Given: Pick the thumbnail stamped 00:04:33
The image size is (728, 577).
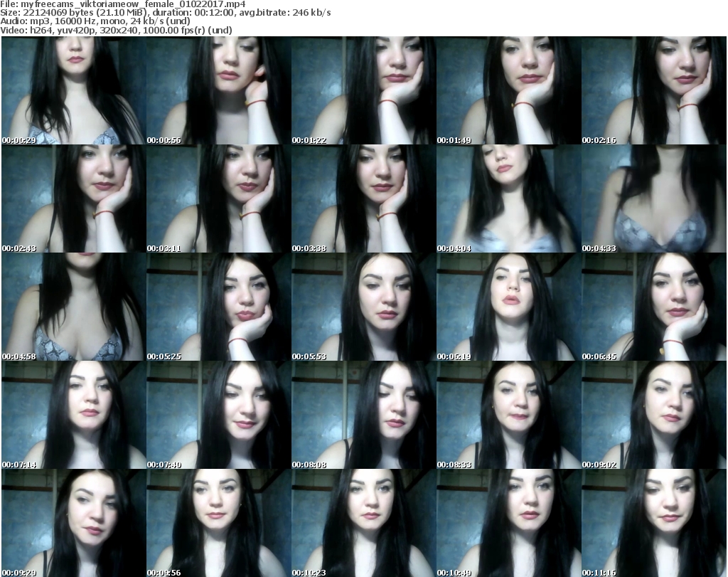Looking at the screenshot, I should (654, 198).
